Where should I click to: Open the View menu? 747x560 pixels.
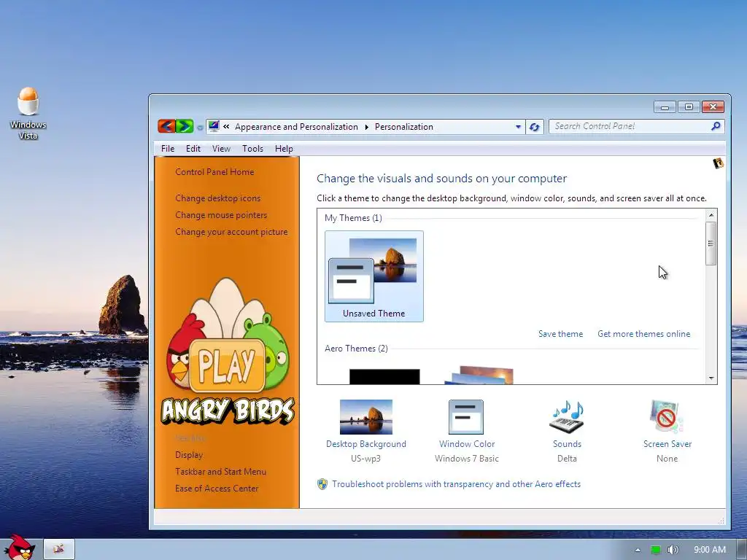click(221, 149)
